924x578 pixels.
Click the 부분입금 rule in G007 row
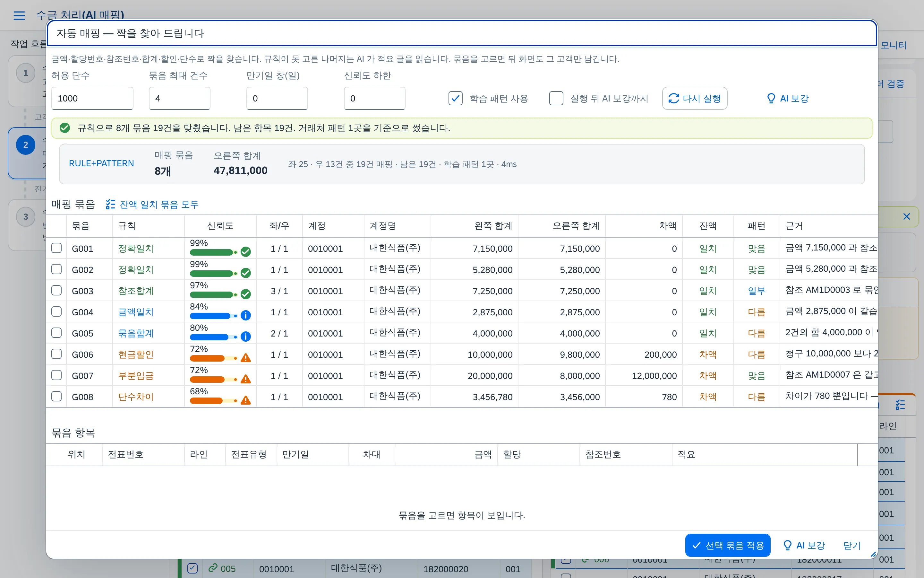pyautogui.click(x=135, y=376)
